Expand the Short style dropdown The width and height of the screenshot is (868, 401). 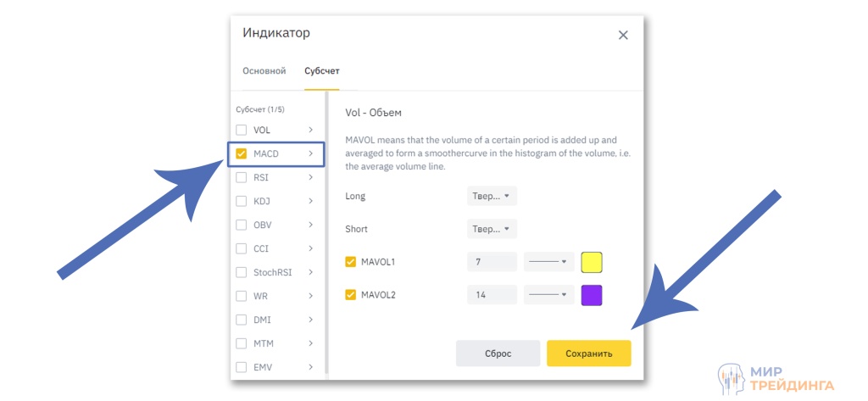click(492, 229)
